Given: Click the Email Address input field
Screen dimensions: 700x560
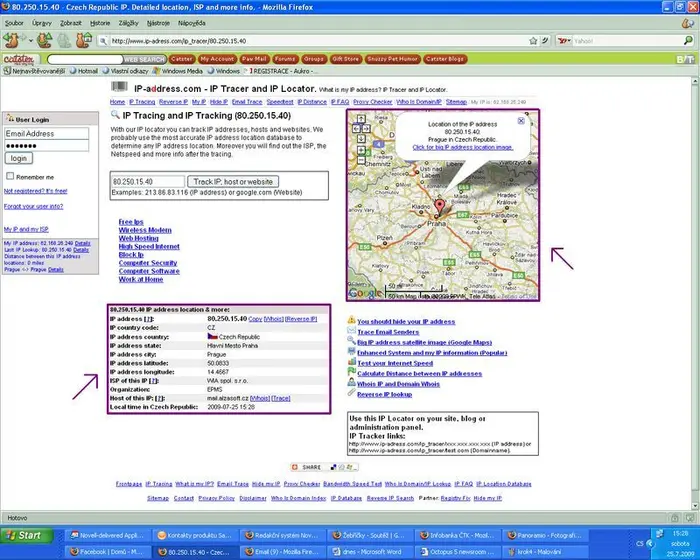Looking at the screenshot, I should (x=46, y=134).
